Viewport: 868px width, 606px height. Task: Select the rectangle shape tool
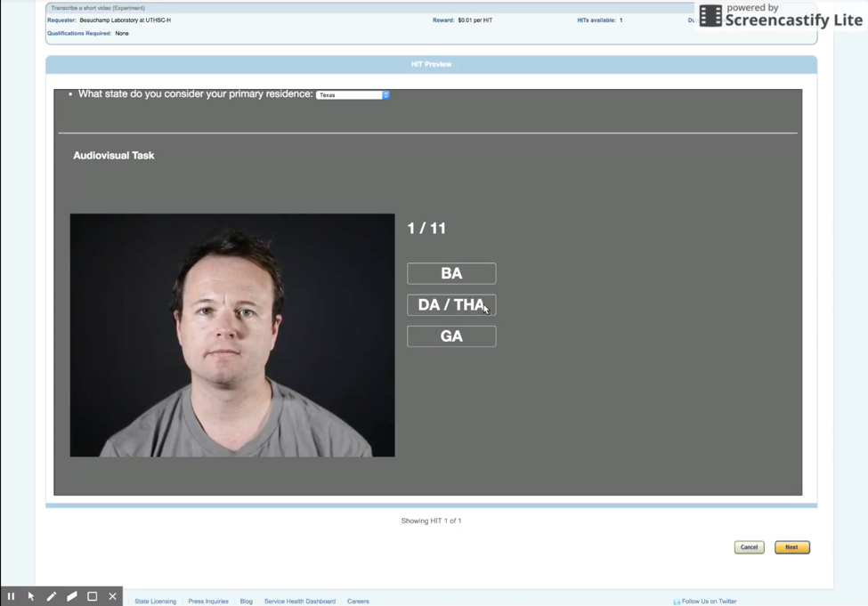93,596
